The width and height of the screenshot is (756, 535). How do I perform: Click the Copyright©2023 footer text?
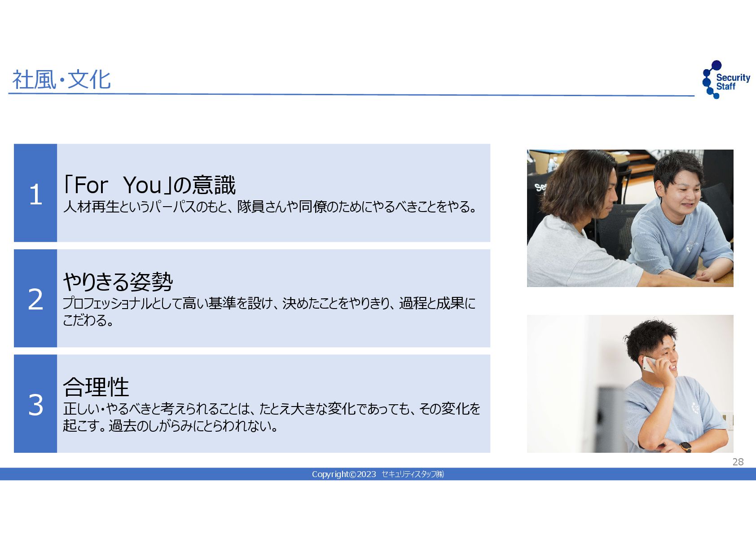(378, 474)
